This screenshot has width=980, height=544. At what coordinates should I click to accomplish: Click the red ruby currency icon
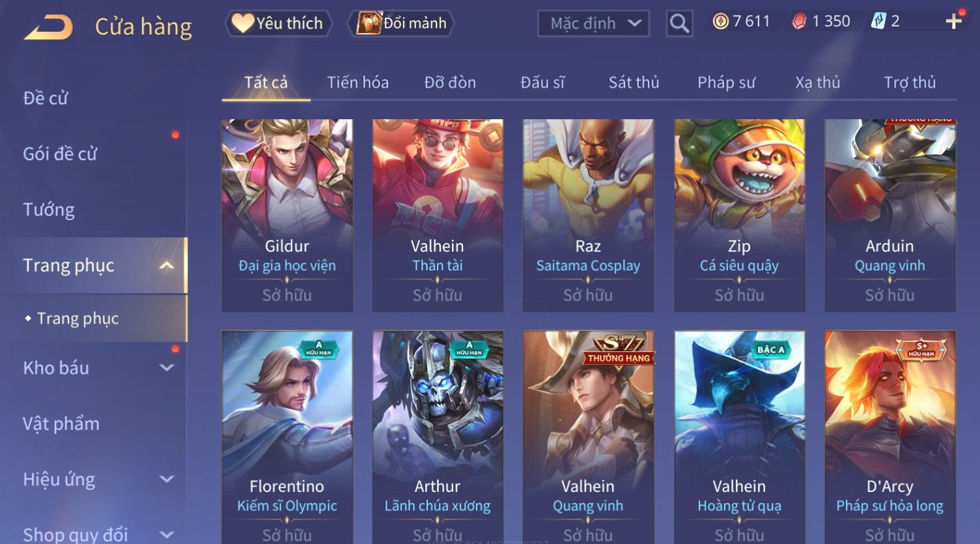[x=799, y=21]
